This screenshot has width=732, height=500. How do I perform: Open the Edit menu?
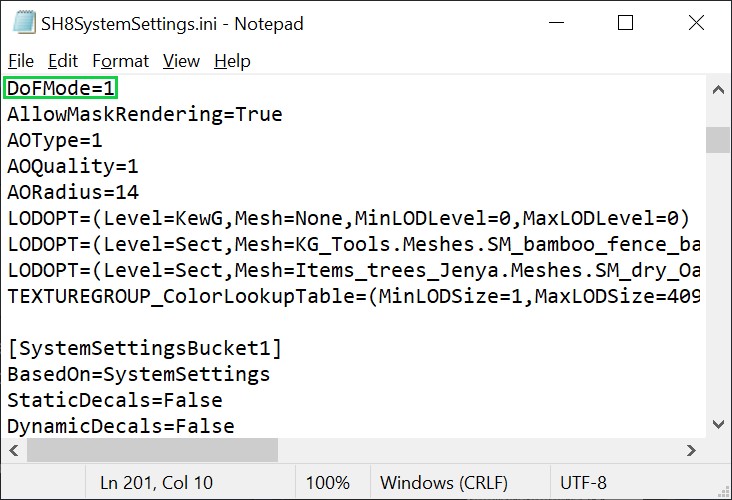point(63,61)
